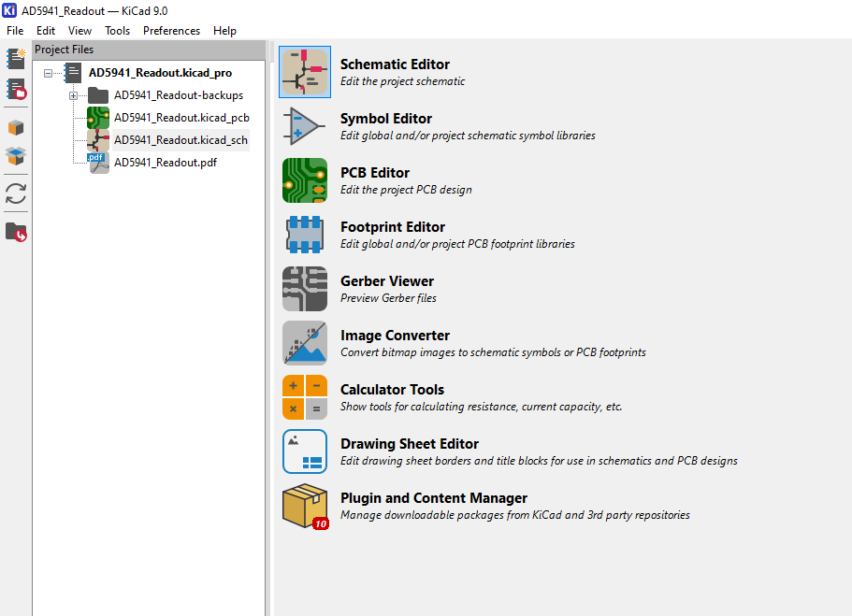Click the KiCad logo in title bar
This screenshot has width=852, height=616.
pos(9,10)
